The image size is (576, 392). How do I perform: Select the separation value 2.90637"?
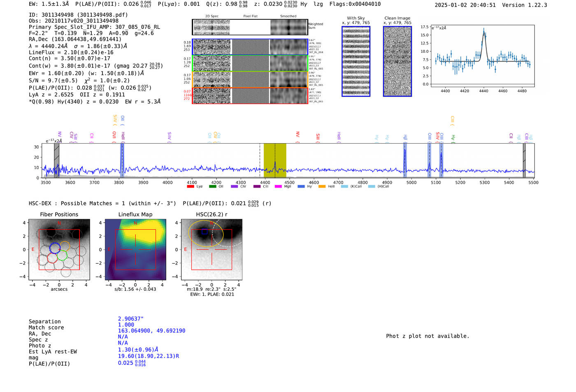(x=131, y=319)
